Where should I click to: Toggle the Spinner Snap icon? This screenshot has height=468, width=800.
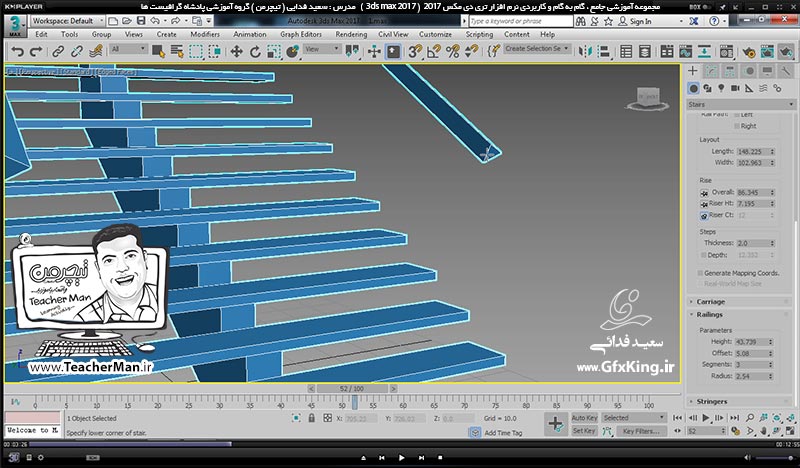click(x=471, y=52)
